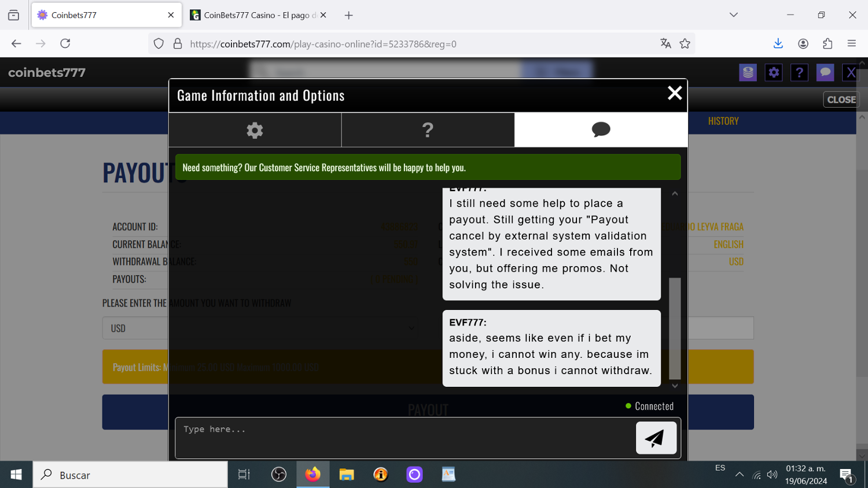This screenshot has height=488, width=868.
Task: Open the cashier coins icon in header
Action: pos(748,72)
